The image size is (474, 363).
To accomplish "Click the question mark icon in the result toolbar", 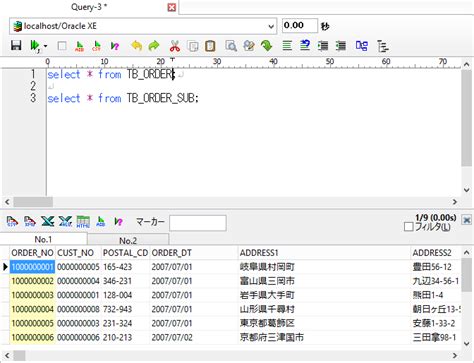I will click(118, 221).
